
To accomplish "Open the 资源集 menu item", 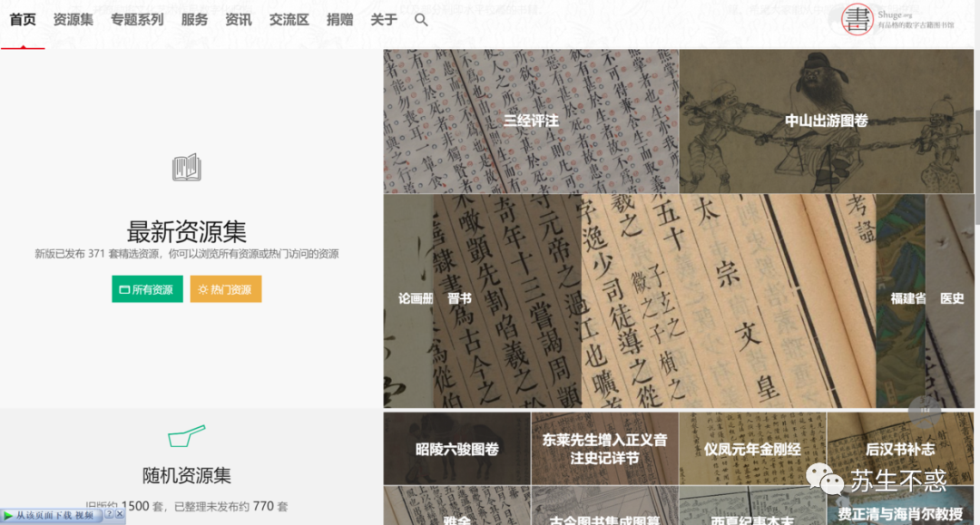I will [73, 20].
